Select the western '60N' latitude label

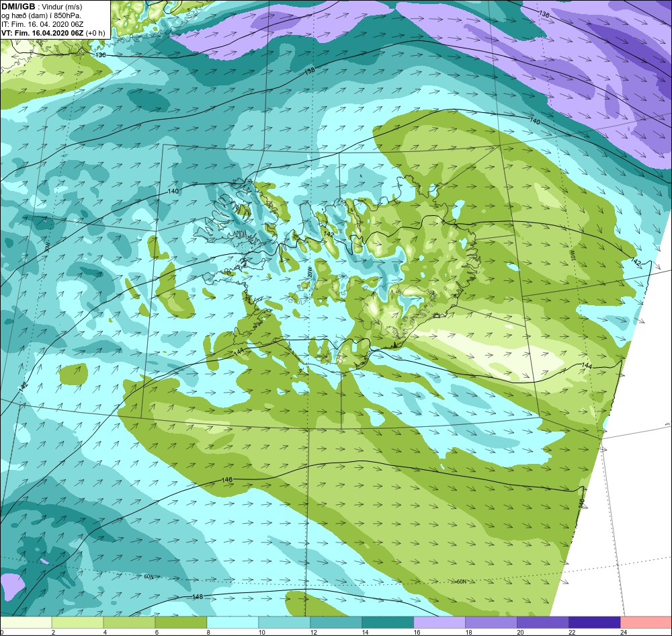tap(149, 577)
